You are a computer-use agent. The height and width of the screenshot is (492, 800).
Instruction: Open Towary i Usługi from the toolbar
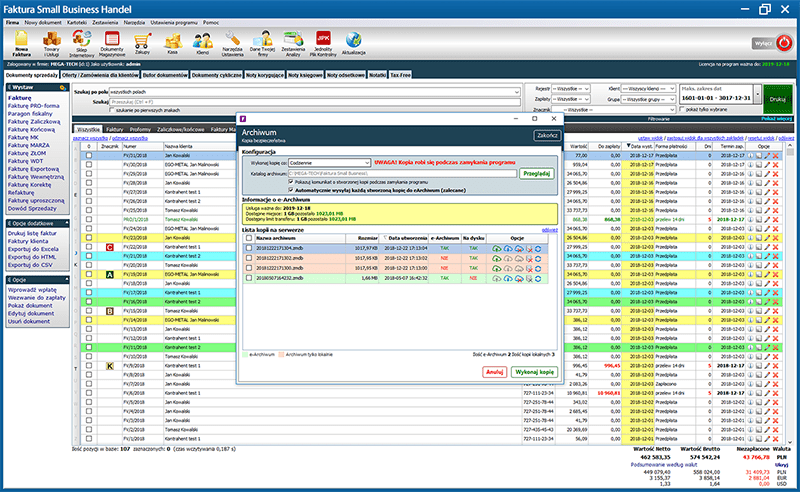click(x=51, y=43)
